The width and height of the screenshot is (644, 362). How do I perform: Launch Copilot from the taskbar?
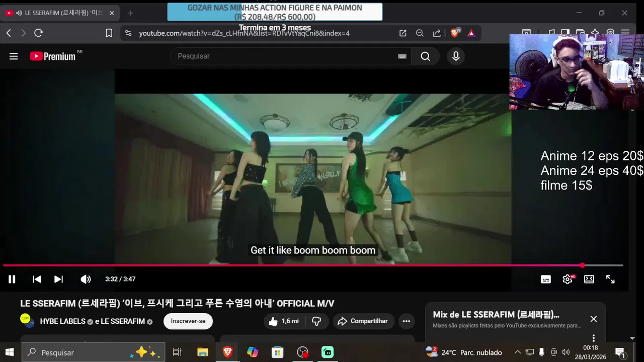pos(253,352)
